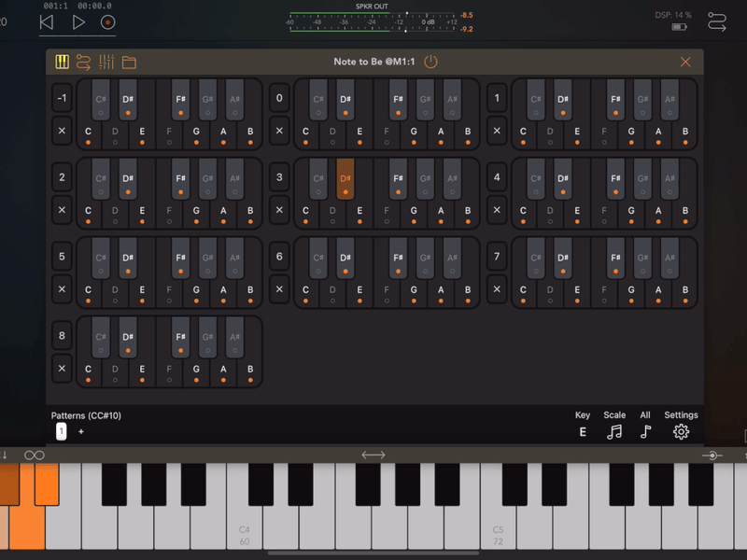Open the keyboard layout view in Note to Be

tap(62, 62)
